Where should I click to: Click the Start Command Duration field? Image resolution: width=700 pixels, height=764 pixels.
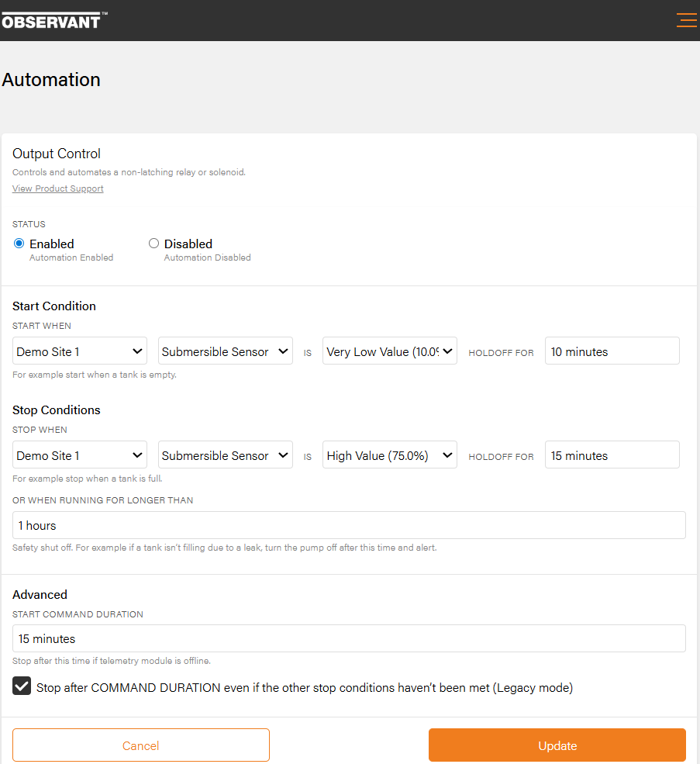coord(349,638)
